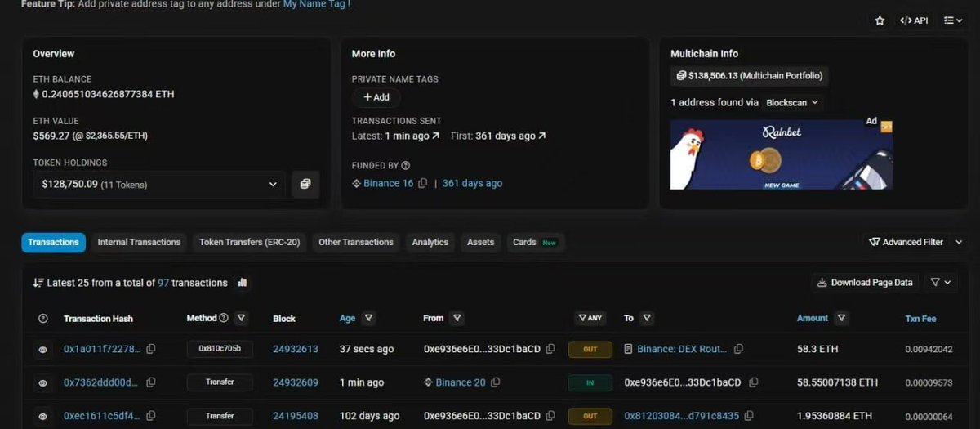Screen dimensions: 980x429
Task: Copy From address in 37 secs ago row
Action: coord(550,349)
